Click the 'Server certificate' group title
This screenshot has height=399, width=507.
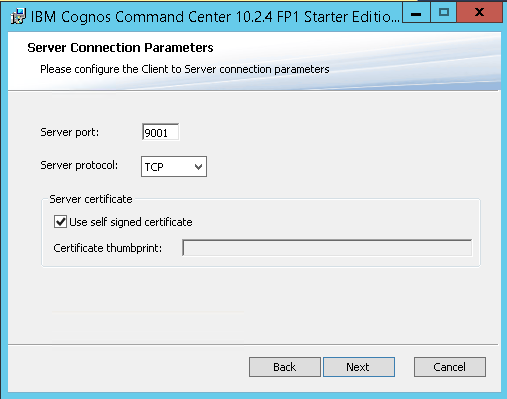(x=91, y=199)
